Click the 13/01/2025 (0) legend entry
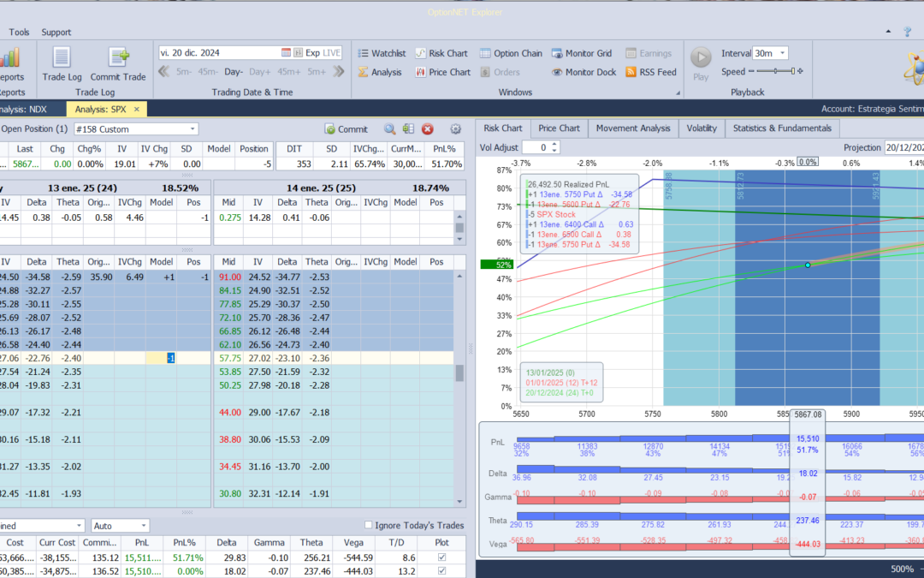The image size is (924, 578). click(550, 372)
